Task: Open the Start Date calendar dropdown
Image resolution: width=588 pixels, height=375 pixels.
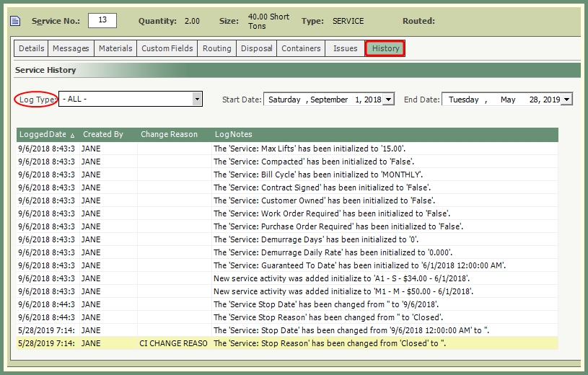Action: (x=388, y=100)
